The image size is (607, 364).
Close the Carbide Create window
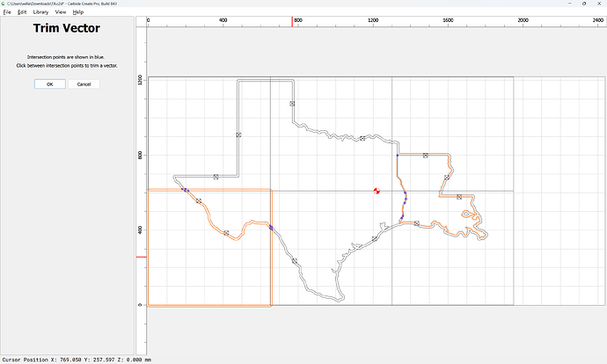[599, 4]
